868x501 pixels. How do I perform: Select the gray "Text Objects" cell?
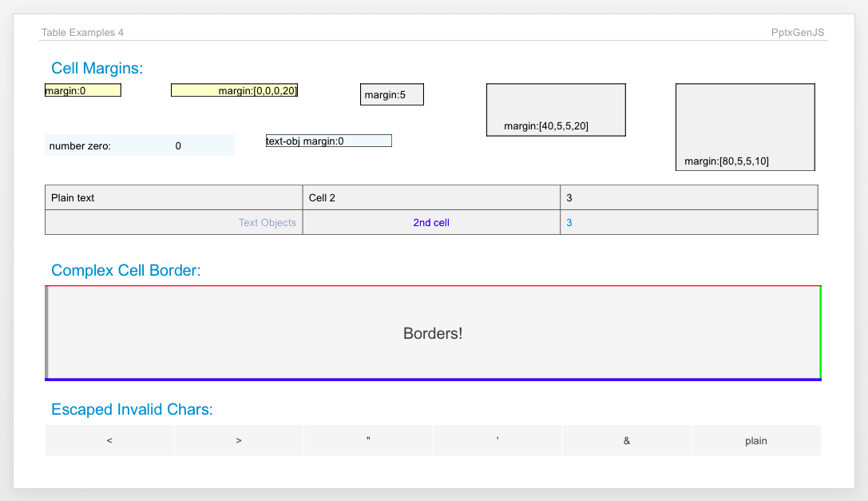click(173, 222)
